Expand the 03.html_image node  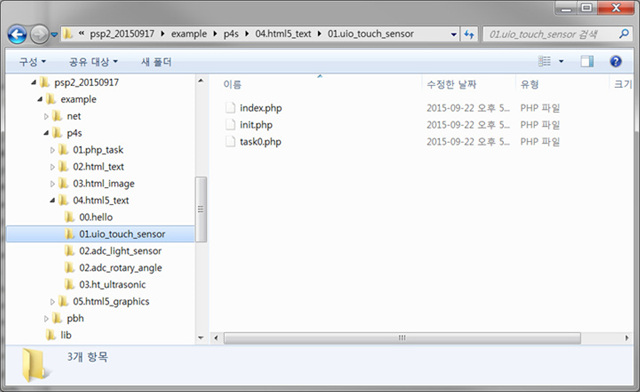coord(52,184)
